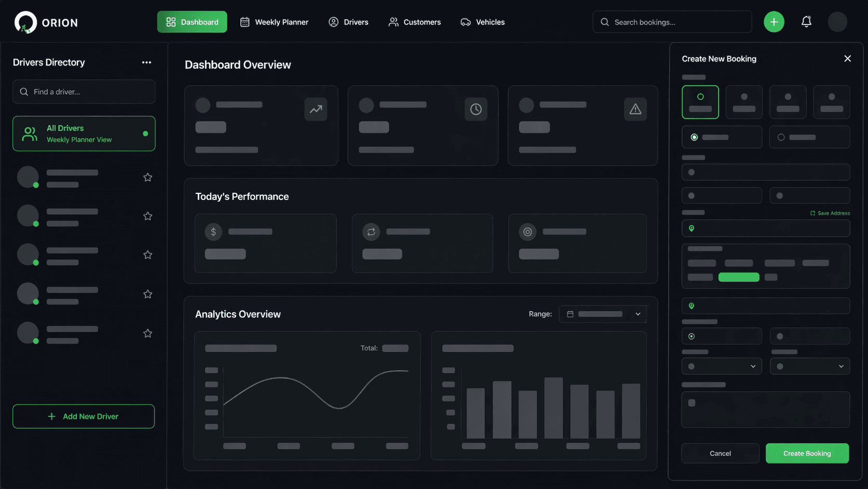Click the Save Address bookmark icon
The width and height of the screenshot is (868, 489).
point(812,213)
